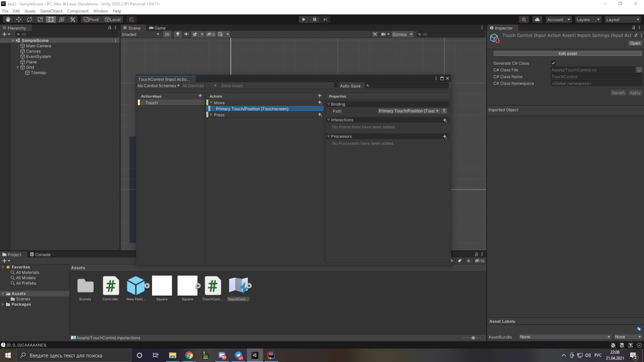
Task: Switch to the Console tab
Action: click(x=40, y=254)
